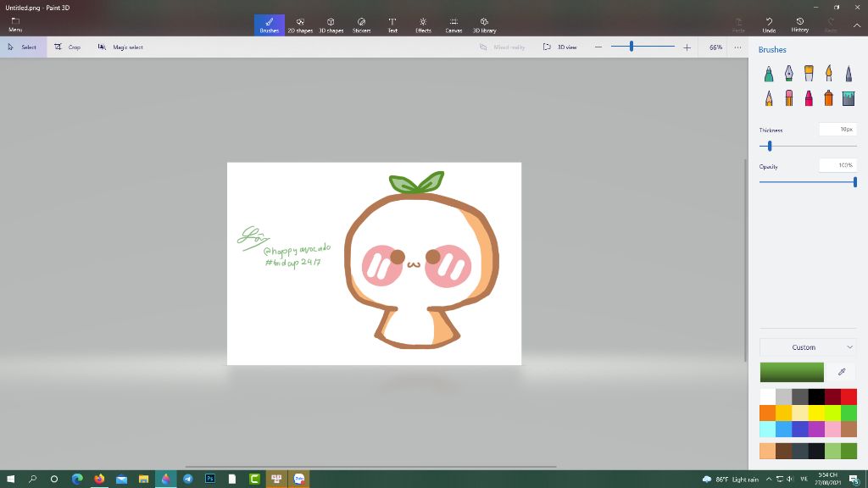Click the vertical canvas scrollbar
The width and height of the screenshot is (868, 488).
click(745, 260)
